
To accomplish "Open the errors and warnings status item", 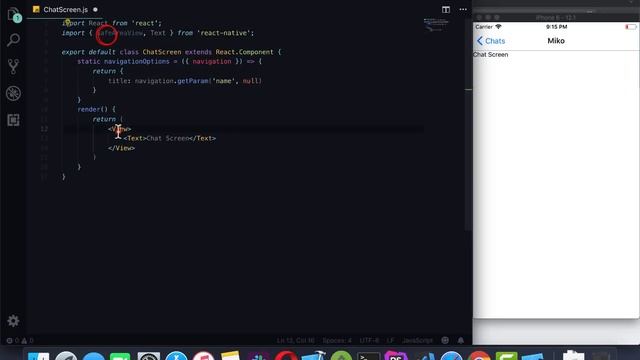I will [x=20, y=340].
